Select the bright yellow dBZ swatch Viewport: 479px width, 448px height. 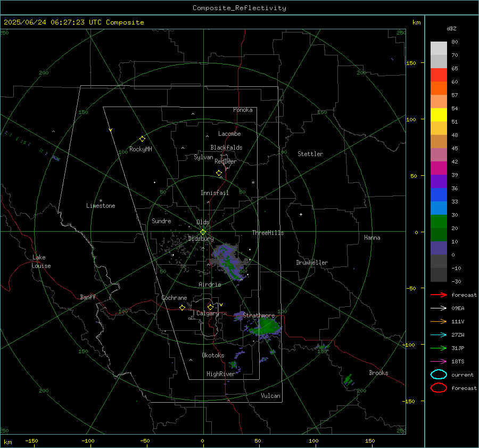point(439,115)
